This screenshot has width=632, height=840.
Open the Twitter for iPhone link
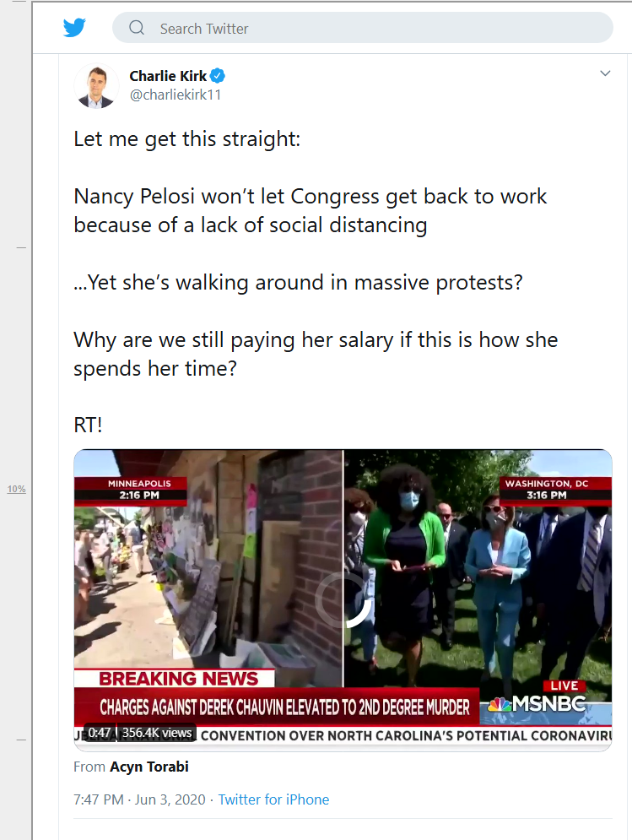(273, 799)
